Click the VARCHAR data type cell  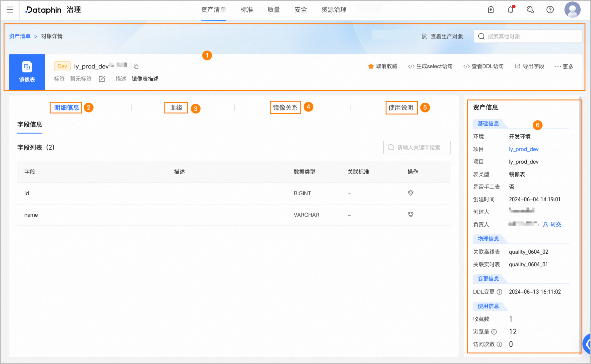click(306, 215)
